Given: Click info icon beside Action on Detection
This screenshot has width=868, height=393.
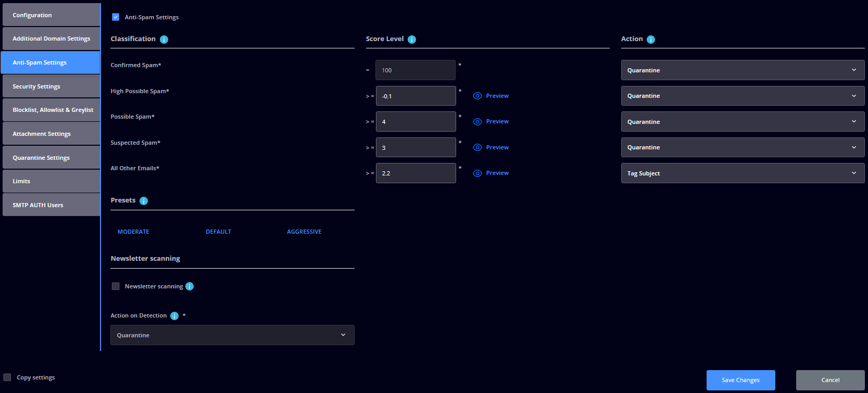Looking at the screenshot, I should point(174,316).
